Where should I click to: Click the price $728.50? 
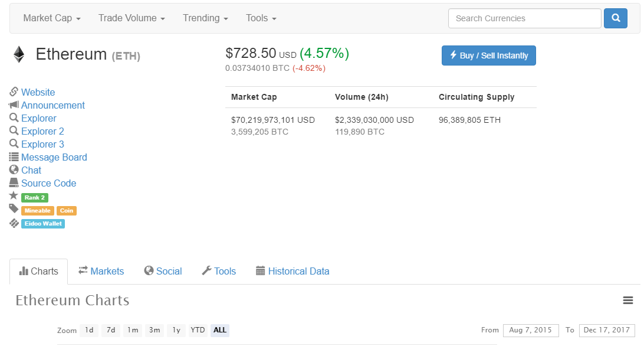[251, 53]
